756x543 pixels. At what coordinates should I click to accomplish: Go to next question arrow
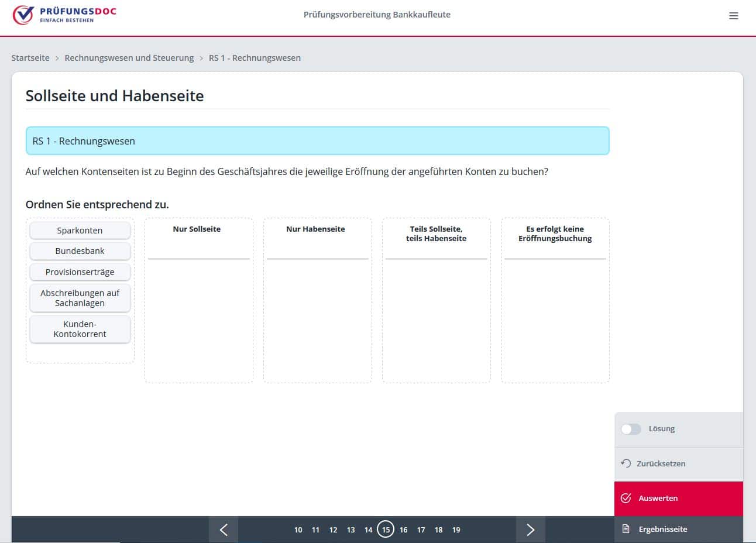click(x=530, y=530)
